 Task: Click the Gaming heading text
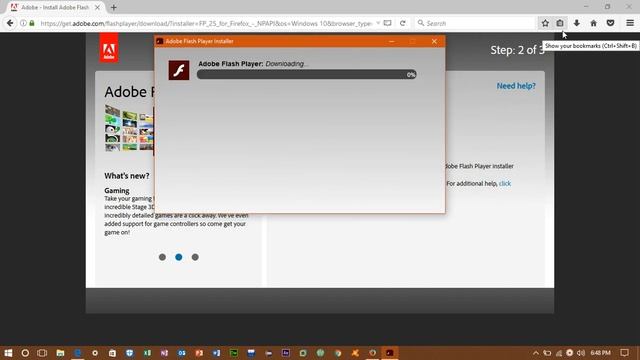117,191
